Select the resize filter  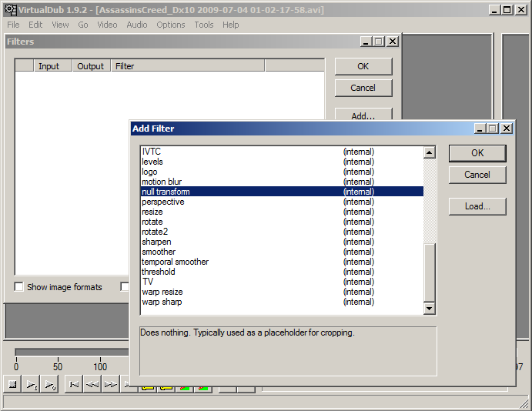282,212
